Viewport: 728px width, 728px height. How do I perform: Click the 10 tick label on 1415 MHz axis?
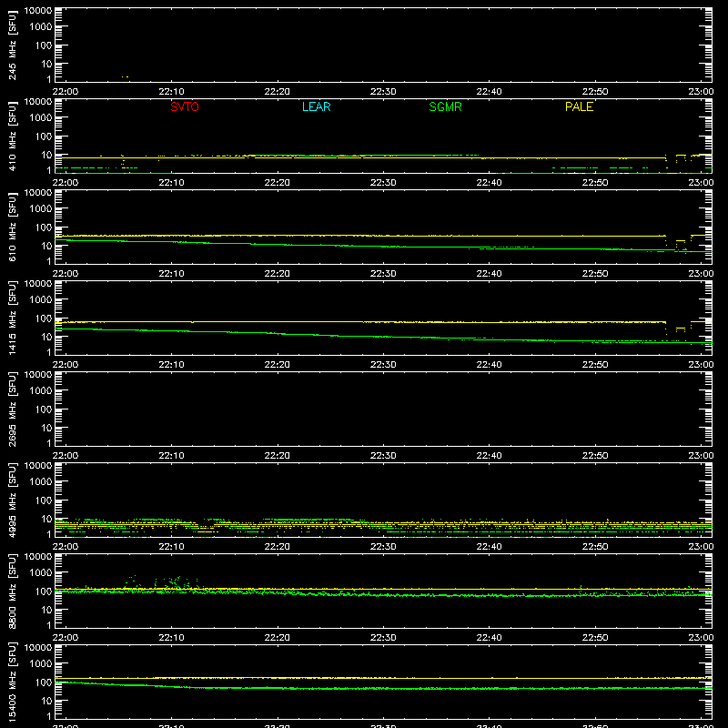coord(46,337)
